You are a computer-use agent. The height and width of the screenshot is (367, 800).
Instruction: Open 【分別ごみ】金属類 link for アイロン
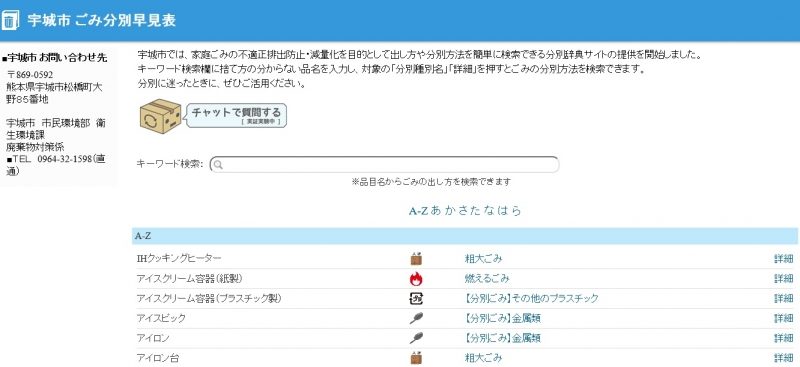(503, 338)
